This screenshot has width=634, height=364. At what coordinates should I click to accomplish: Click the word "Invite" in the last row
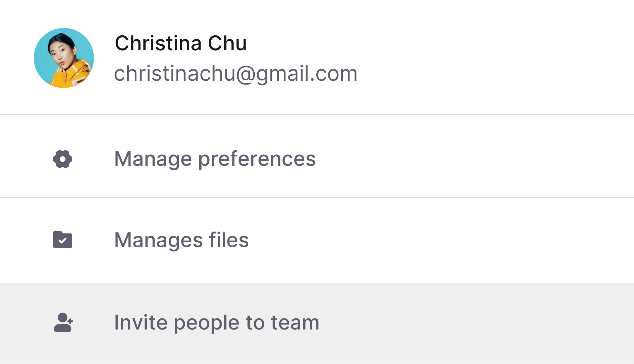140,322
